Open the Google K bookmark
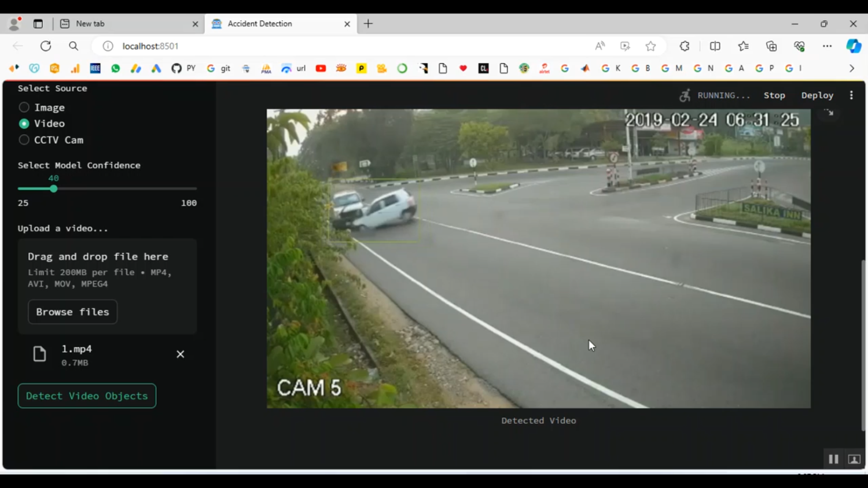Image resolution: width=868 pixels, height=488 pixels. tap(611, 68)
